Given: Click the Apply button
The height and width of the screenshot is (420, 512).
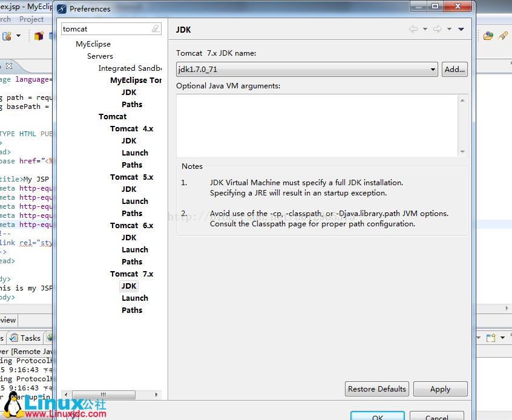Looking at the screenshot, I should point(440,389).
